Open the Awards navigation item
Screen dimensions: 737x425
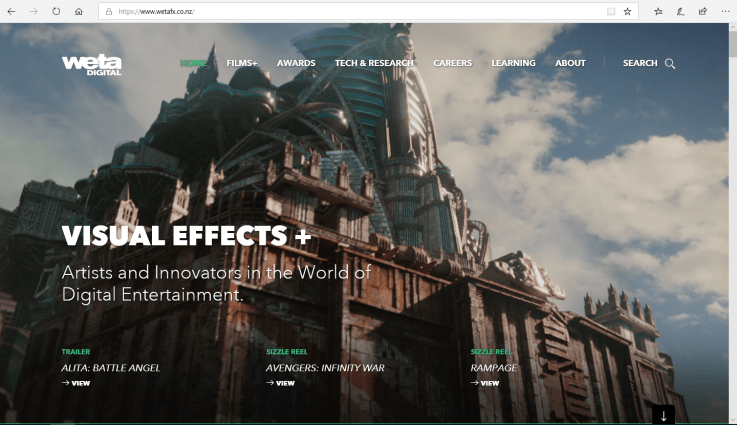[x=296, y=63]
